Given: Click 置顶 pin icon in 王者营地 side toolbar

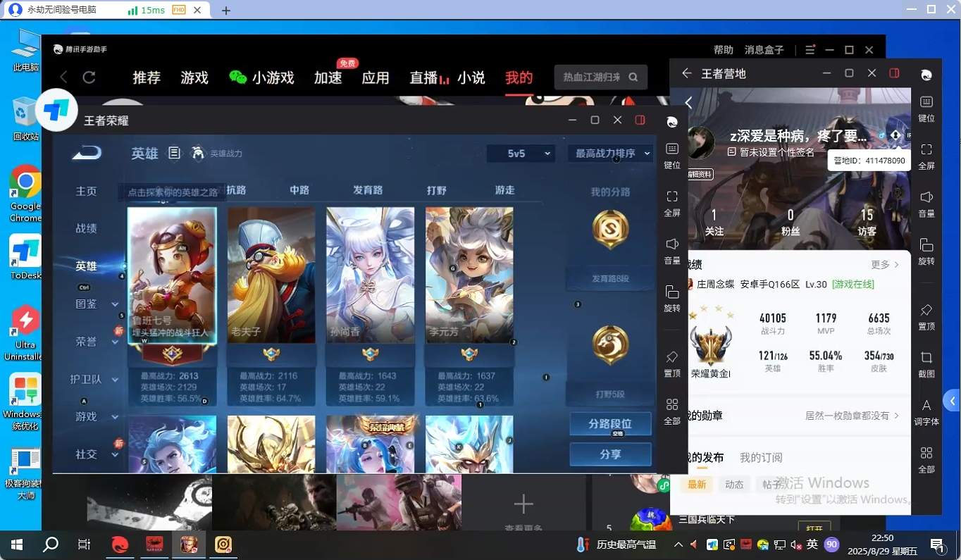Looking at the screenshot, I should (926, 310).
